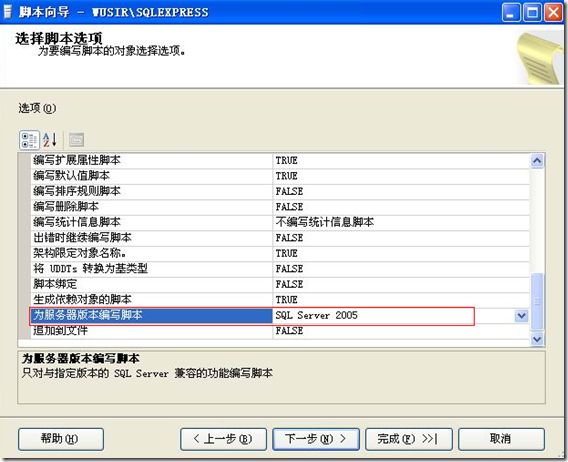Click the wizard title bar icon
The height and width of the screenshot is (462, 568).
(7, 12)
